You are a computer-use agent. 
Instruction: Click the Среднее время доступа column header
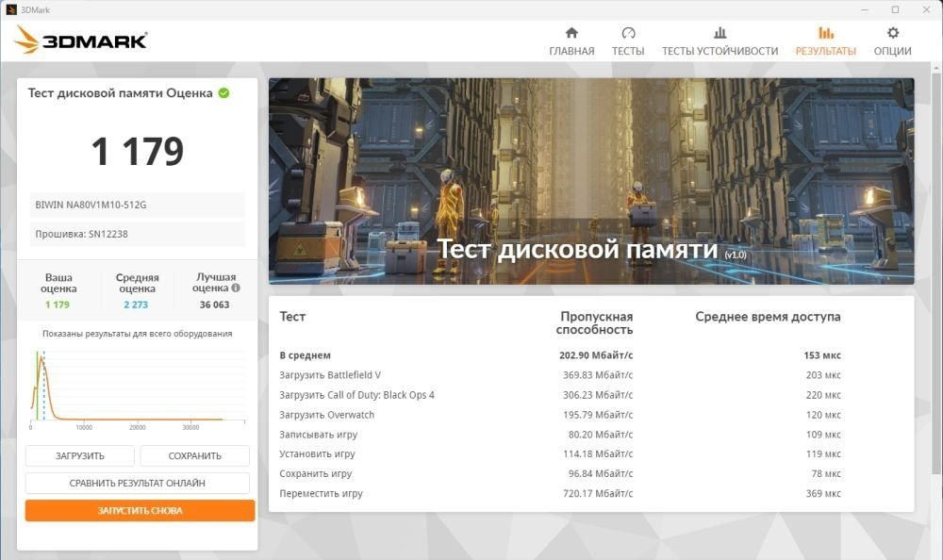click(x=768, y=317)
